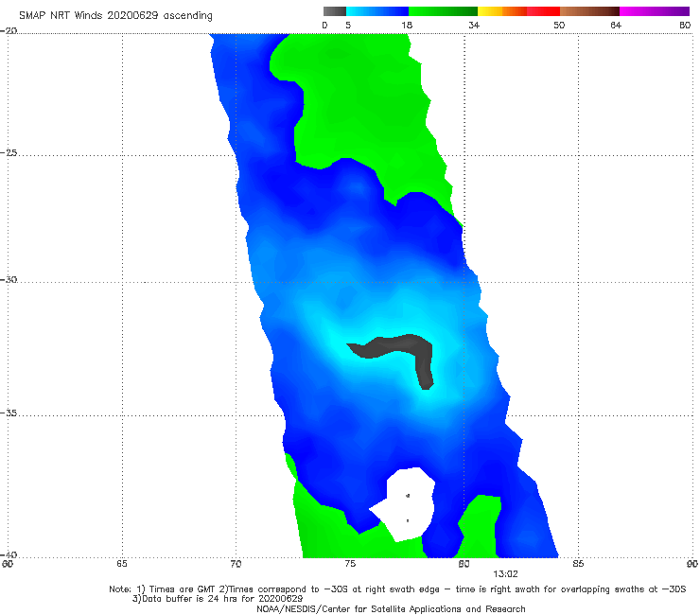Click the color bar label '50'

[559, 25]
